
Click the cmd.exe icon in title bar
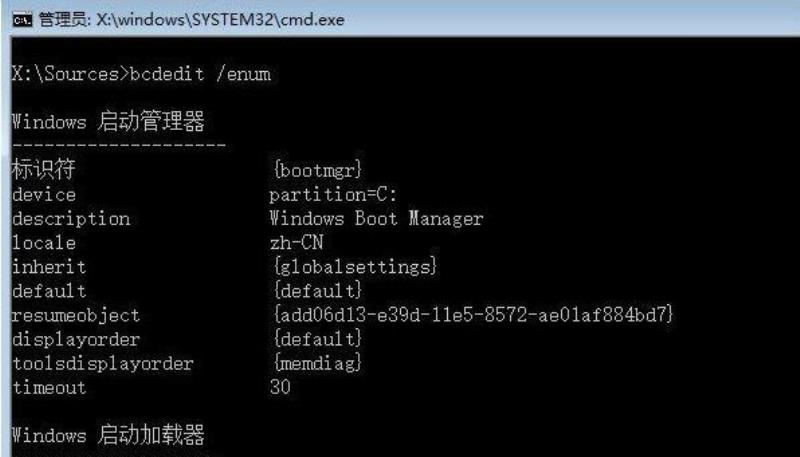[x=22, y=20]
